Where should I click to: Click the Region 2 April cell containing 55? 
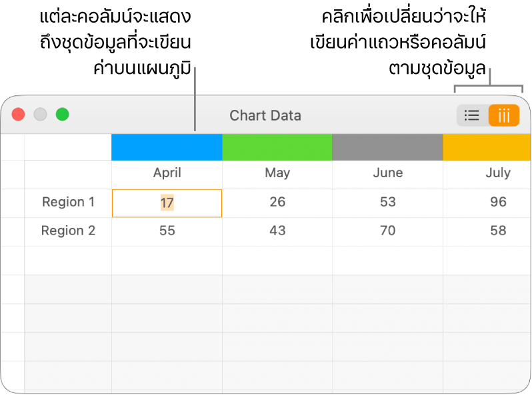167,231
